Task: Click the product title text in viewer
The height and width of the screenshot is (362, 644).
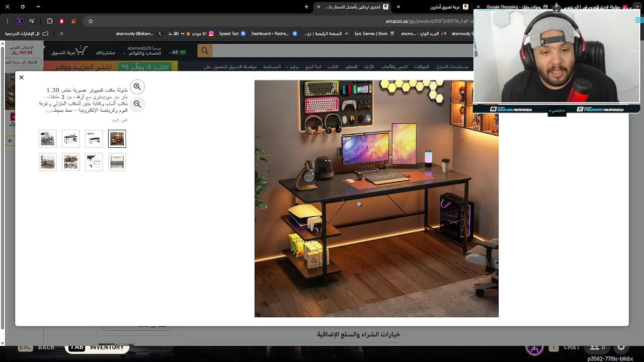Action: tap(84, 101)
